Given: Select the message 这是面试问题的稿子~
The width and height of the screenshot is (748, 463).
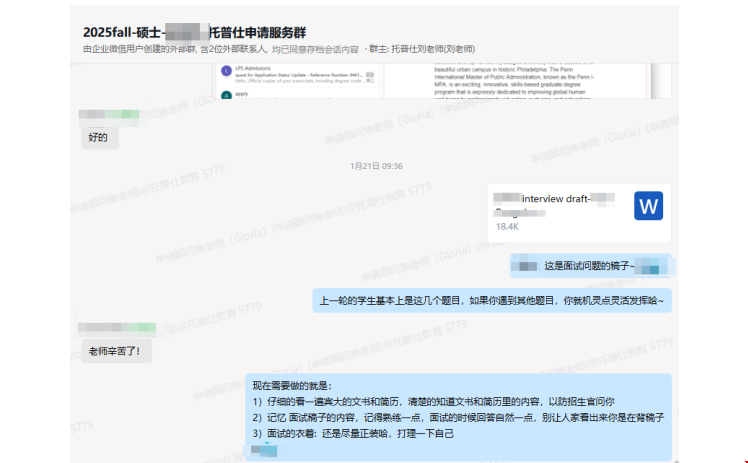Looking at the screenshot, I should 591,266.
